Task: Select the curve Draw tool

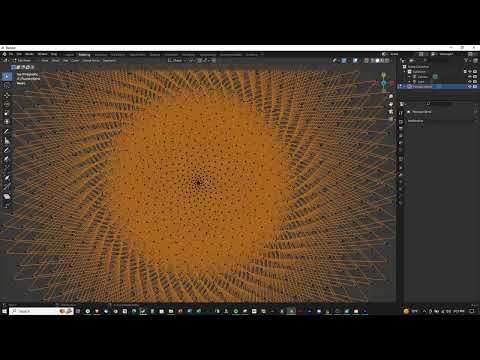Action: [x=7, y=150]
